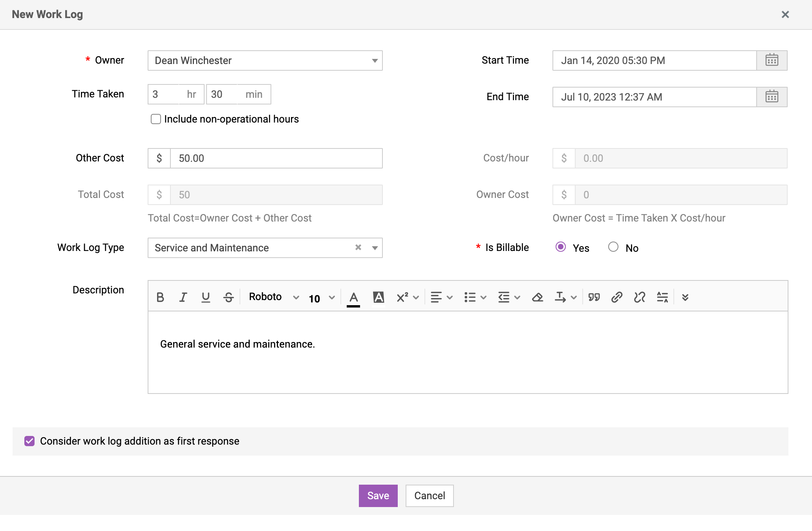
Task: Toggle bold formatting in description editor
Action: click(160, 297)
